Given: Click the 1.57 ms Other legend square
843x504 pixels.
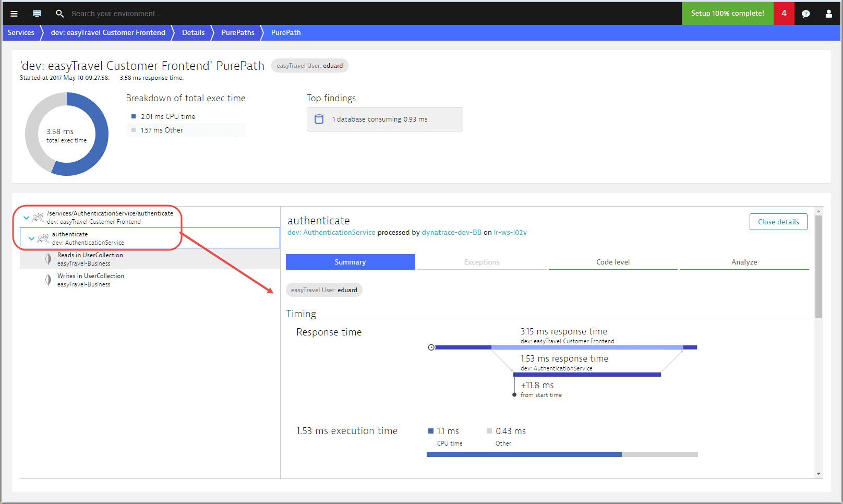Looking at the screenshot, I should click(x=134, y=130).
